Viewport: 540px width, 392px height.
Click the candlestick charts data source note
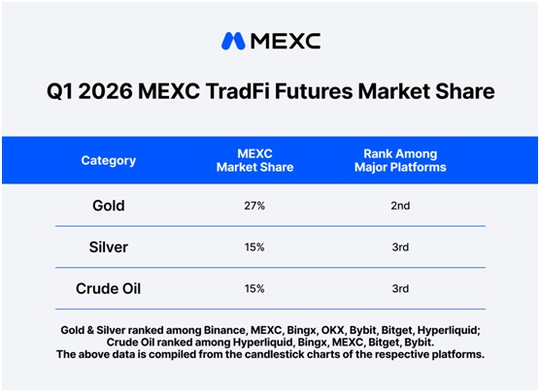pos(271,354)
